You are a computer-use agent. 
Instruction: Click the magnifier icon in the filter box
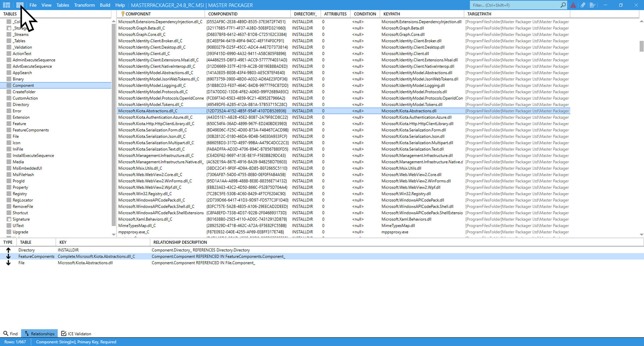(563, 5)
